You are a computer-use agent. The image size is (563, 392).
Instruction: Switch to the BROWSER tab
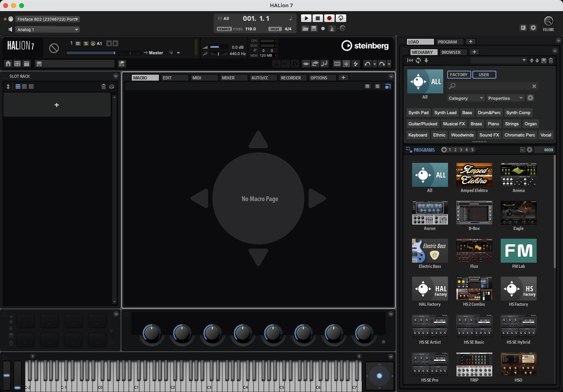(451, 52)
